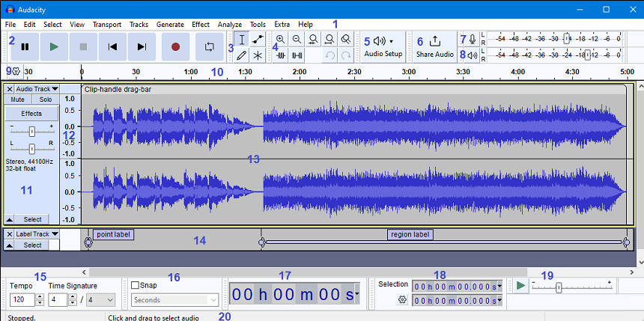The width and height of the screenshot is (644, 321).
Task: Click Select button on Label Track
Action: click(32, 245)
